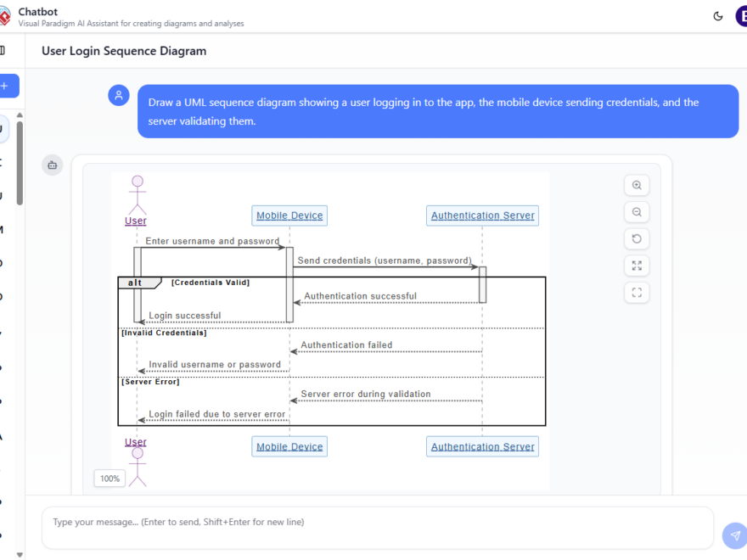The height and width of the screenshot is (560, 747).
Task: Send the message with the paper plane icon
Action: [733, 535]
